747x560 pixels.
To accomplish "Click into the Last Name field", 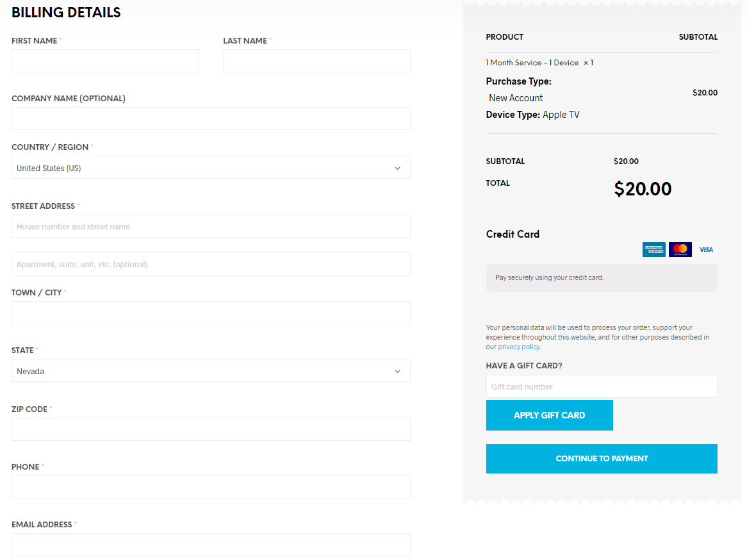I will click(x=316, y=61).
